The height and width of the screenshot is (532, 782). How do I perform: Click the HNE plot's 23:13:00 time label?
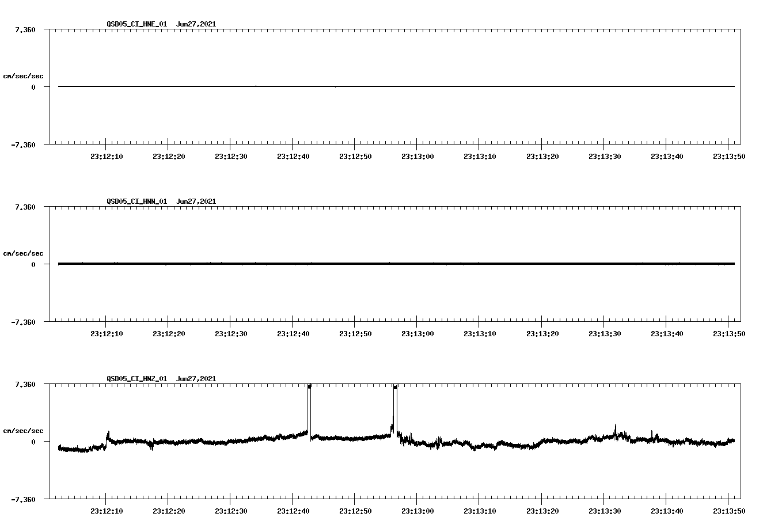coord(417,156)
